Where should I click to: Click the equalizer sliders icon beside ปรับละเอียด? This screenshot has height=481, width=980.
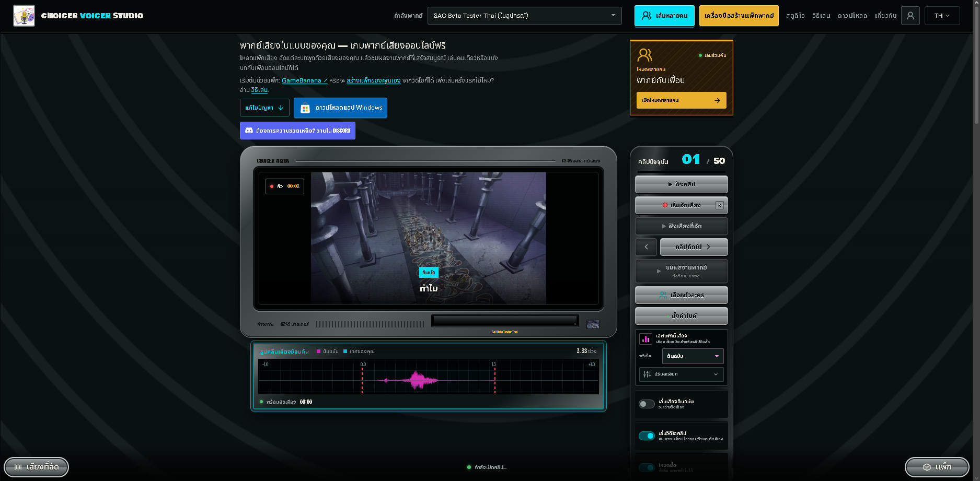tap(647, 374)
